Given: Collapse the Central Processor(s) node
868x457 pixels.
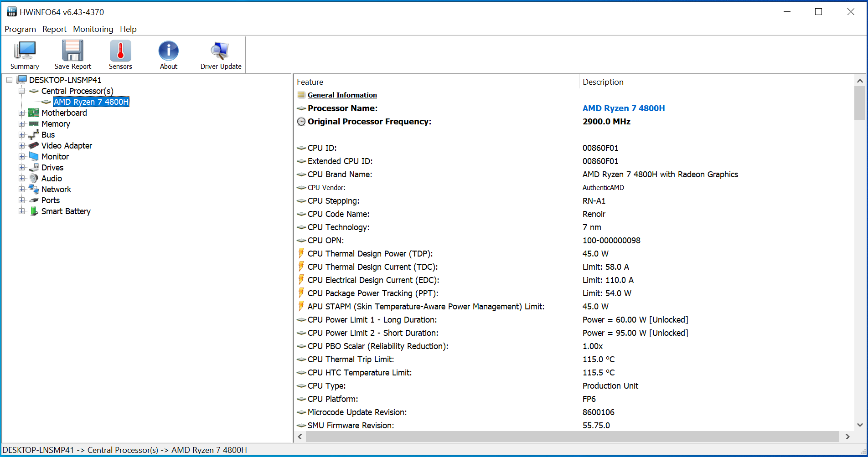Looking at the screenshot, I should pyautogui.click(x=21, y=91).
